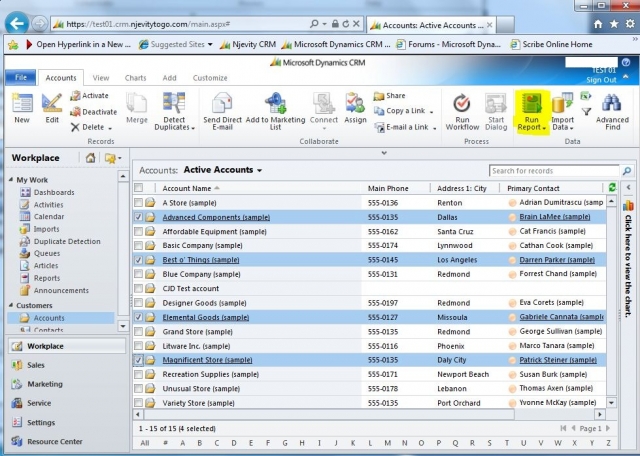This screenshot has height=456, width=640.
Task: Click Add to Marketing List icon
Action: (276, 103)
